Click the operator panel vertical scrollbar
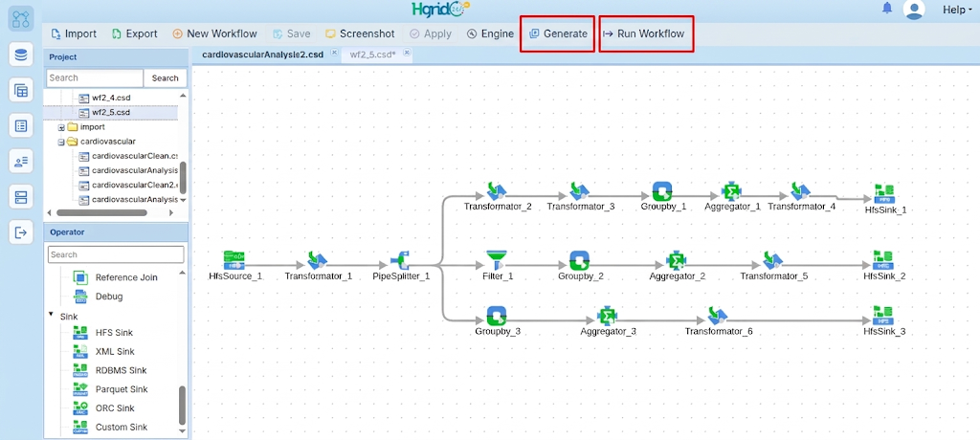 point(183,405)
